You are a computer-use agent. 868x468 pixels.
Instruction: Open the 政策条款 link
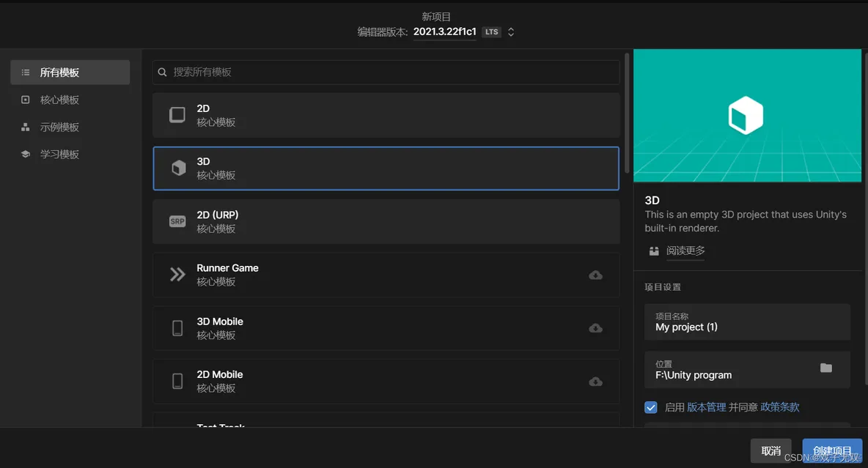click(780, 407)
